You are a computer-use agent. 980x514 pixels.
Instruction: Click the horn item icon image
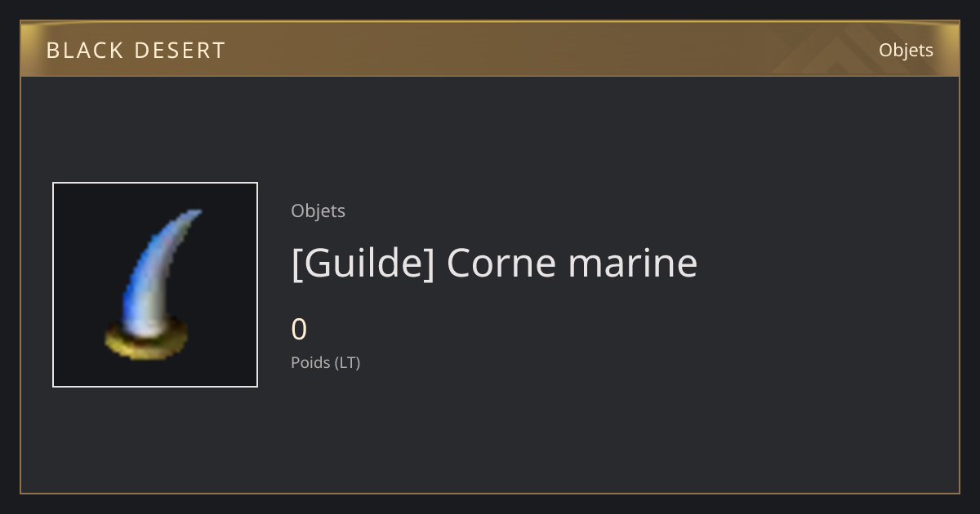pos(154,285)
